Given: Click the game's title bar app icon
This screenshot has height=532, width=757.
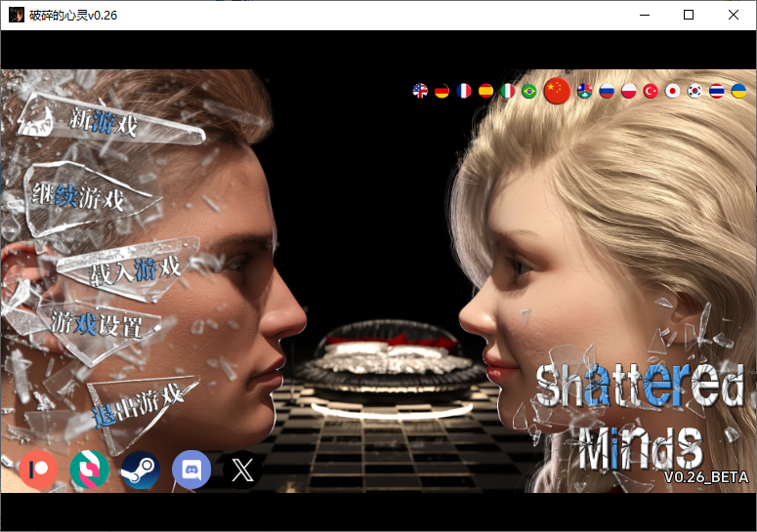Looking at the screenshot, I should [17, 15].
